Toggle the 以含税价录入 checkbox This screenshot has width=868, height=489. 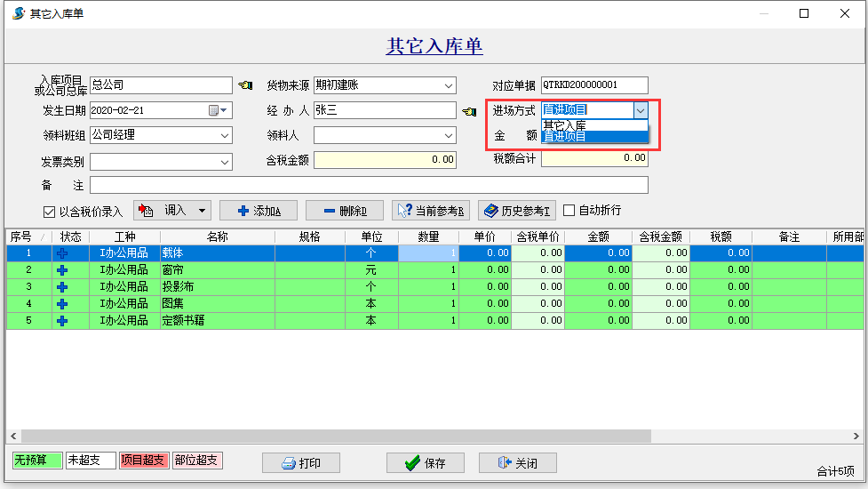click(x=50, y=212)
